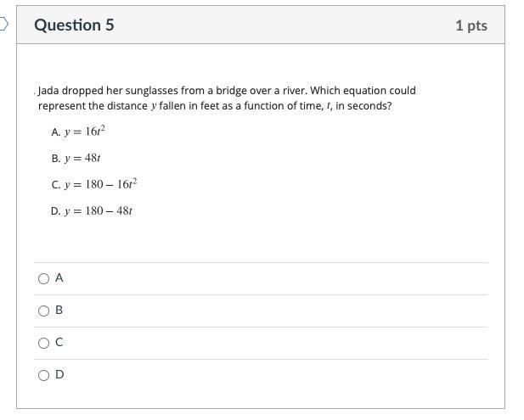Image resolution: width=524 pixels, height=420 pixels.
Task: Click equation option y = 180 − 16t²
Action: point(93,184)
